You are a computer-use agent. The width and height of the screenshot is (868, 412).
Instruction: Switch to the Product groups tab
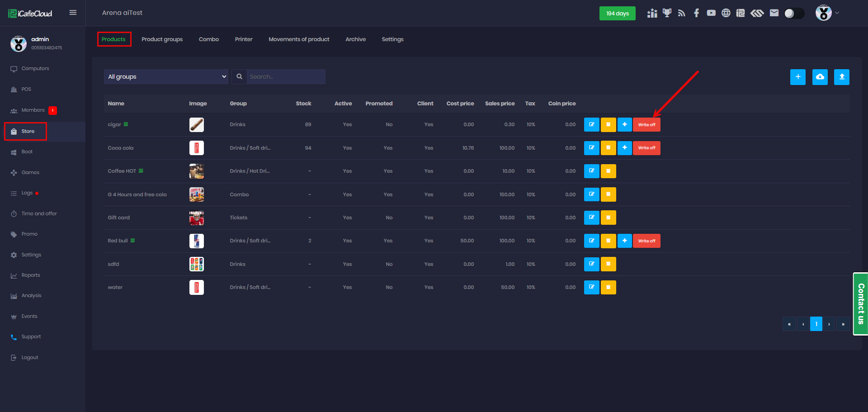(162, 39)
